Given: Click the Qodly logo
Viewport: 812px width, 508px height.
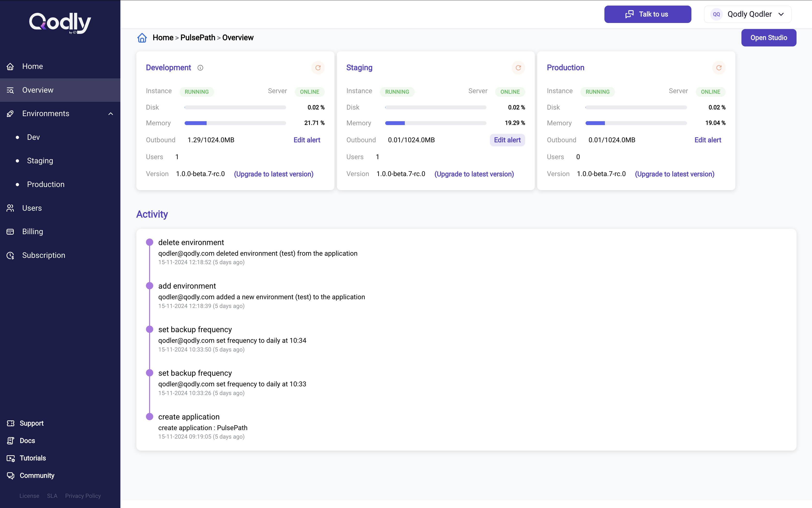Looking at the screenshot, I should (x=60, y=23).
